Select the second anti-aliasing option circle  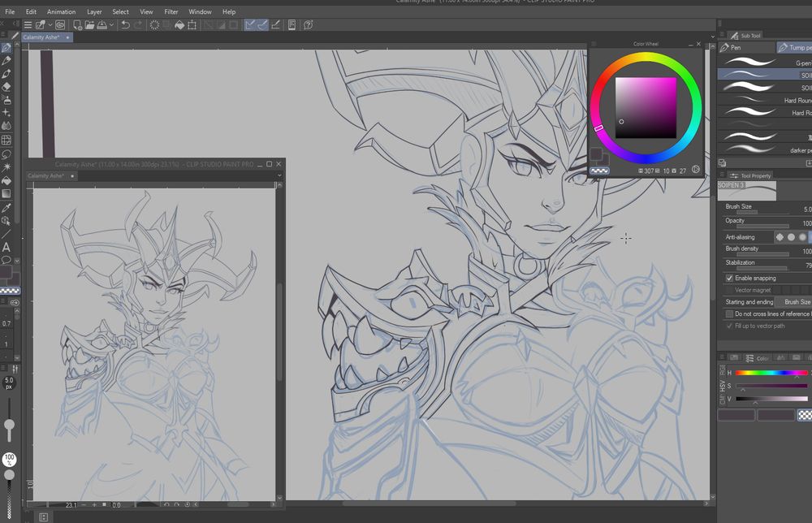click(791, 237)
